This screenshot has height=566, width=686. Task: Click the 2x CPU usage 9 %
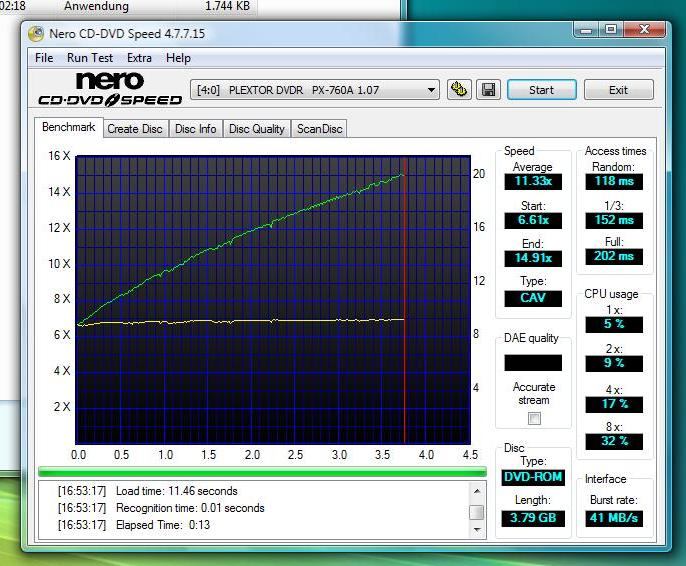click(x=614, y=363)
